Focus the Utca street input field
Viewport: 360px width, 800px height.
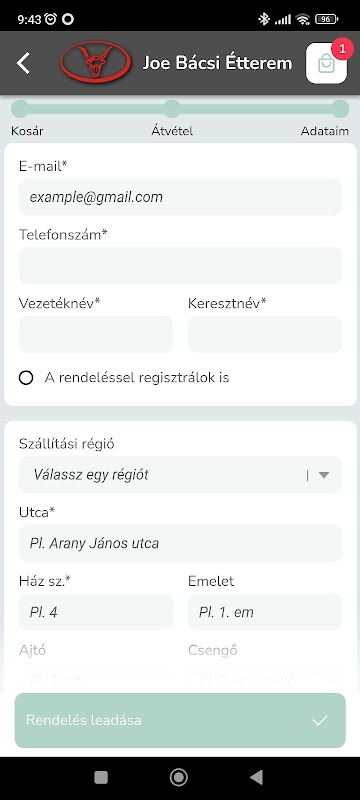pos(181,543)
